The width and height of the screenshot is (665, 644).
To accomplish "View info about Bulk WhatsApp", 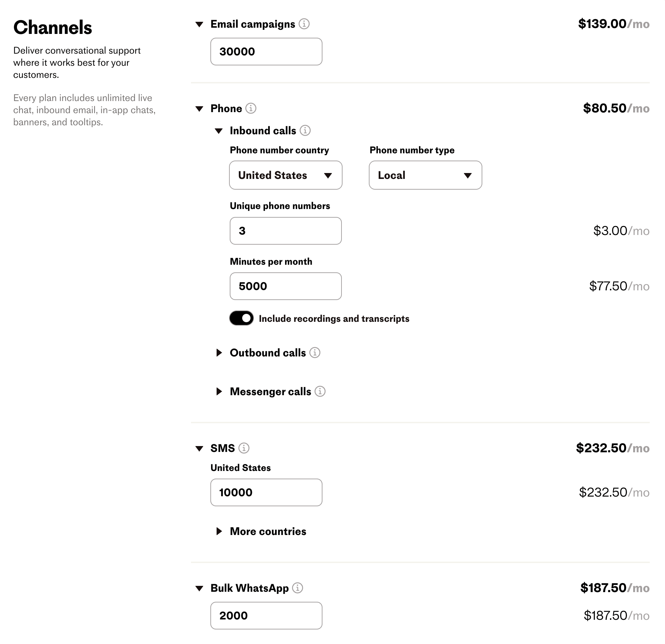I will [x=298, y=588].
